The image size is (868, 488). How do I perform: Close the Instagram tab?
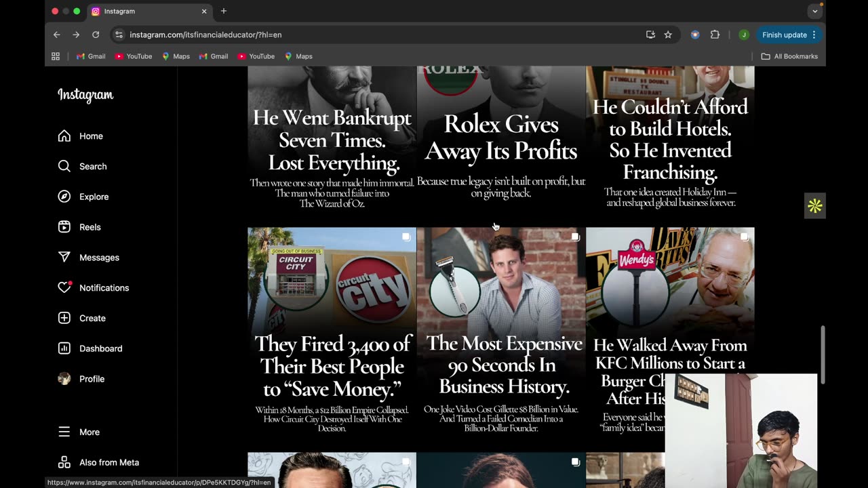204,11
